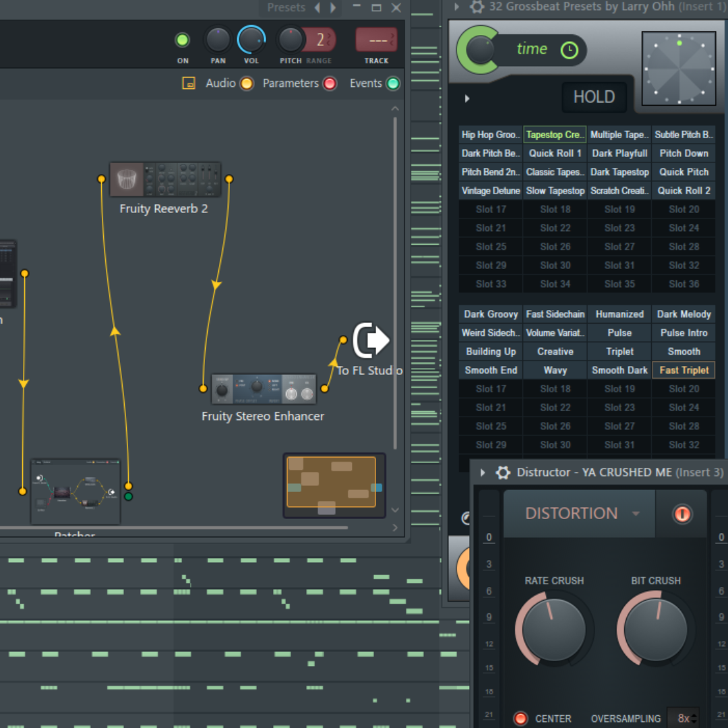Toggle the DISTORTION module power button
Image resolution: width=728 pixels, height=728 pixels.
681,513
